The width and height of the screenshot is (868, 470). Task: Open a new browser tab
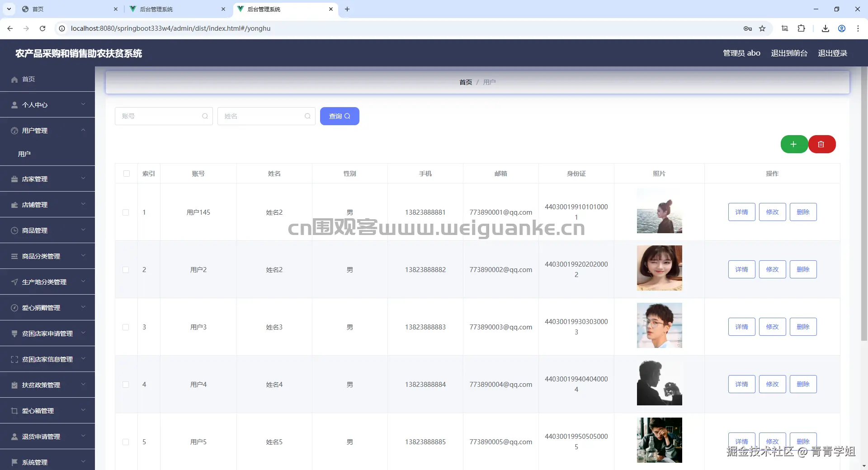[347, 9]
